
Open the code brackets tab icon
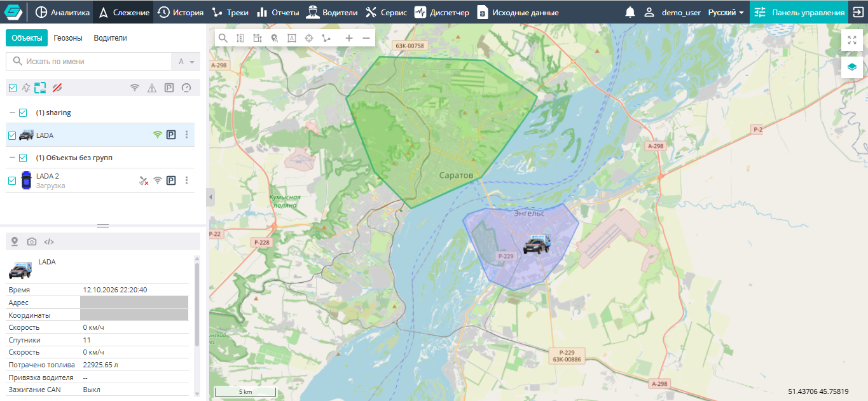pyautogui.click(x=49, y=241)
